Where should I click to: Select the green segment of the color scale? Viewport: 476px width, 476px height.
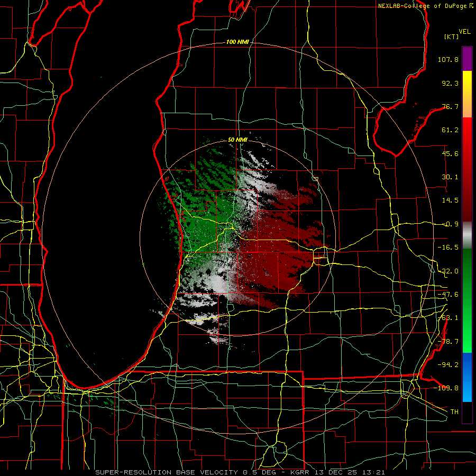click(x=467, y=300)
